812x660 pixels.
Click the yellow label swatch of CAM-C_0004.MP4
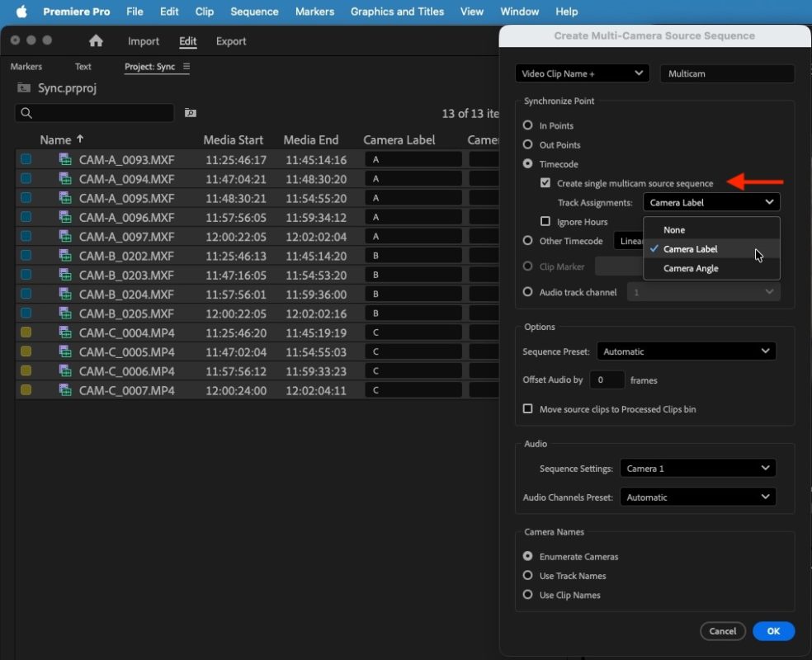tap(26, 332)
